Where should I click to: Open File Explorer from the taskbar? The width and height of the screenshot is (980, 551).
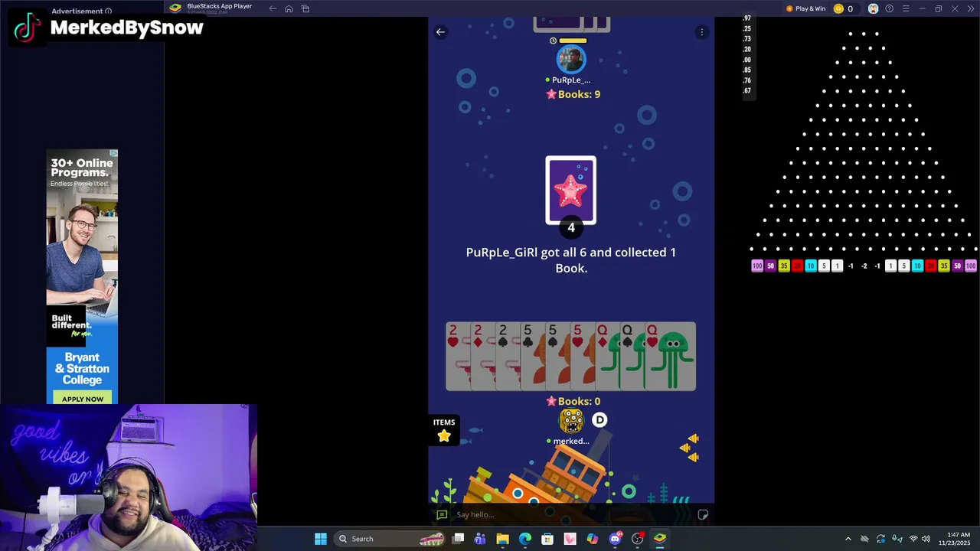click(502, 539)
